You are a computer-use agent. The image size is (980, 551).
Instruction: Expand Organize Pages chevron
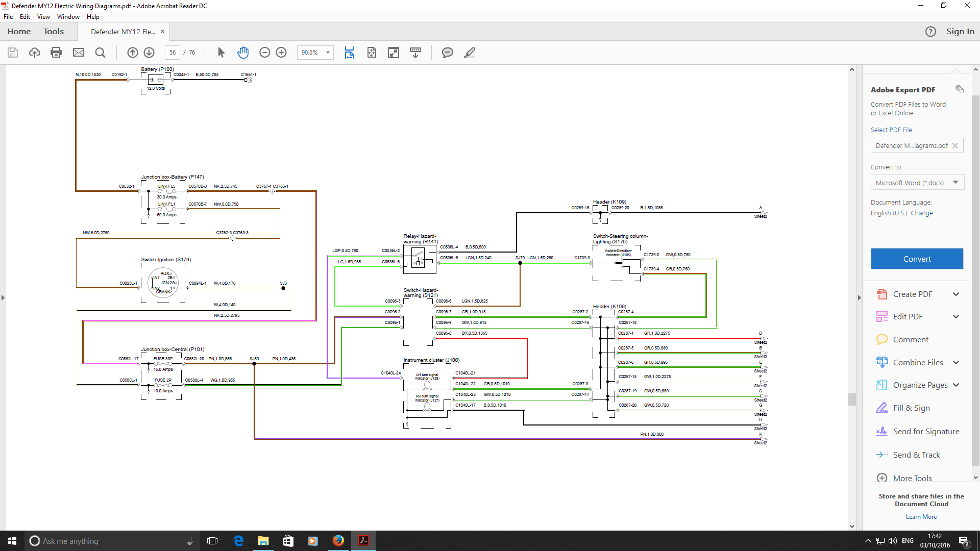click(x=956, y=385)
